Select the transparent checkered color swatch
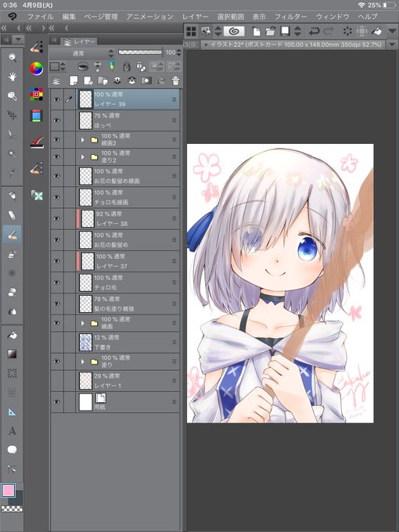Screen dimensions: 399x532 click(12, 509)
